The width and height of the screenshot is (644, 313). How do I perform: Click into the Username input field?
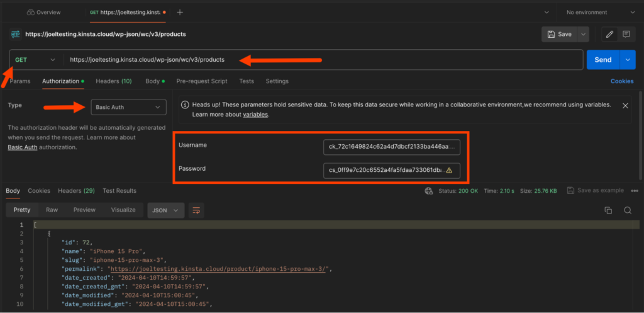391,147
